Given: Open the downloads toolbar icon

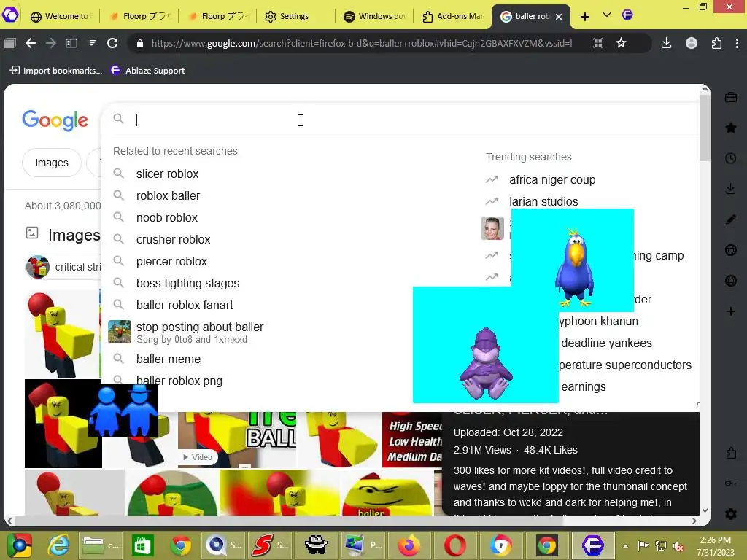Looking at the screenshot, I should point(667,43).
